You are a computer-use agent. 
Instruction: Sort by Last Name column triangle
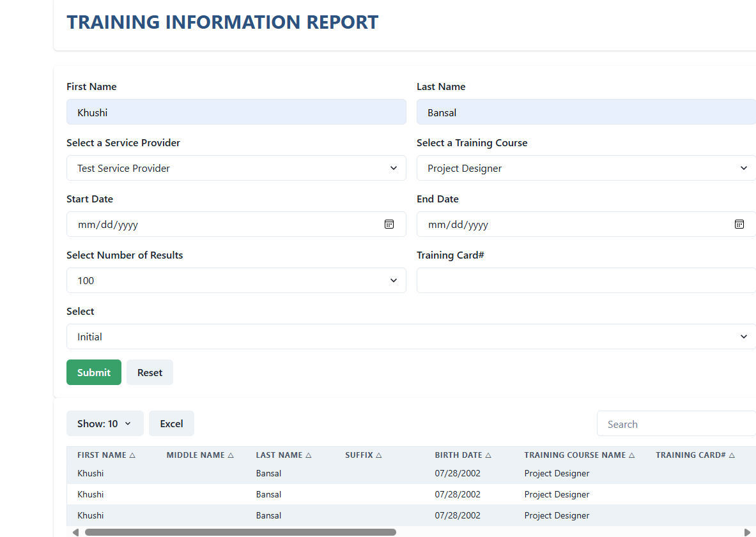pyautogui.click(x=308, y=455)
